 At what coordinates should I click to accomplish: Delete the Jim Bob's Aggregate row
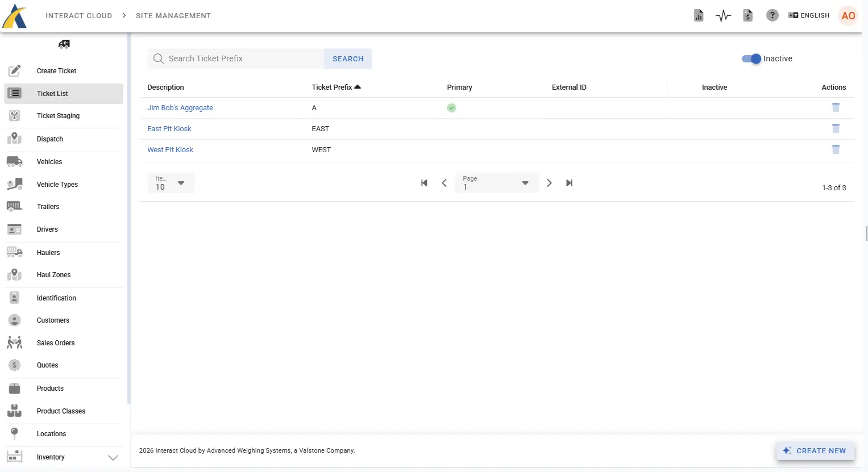point(836,107)
